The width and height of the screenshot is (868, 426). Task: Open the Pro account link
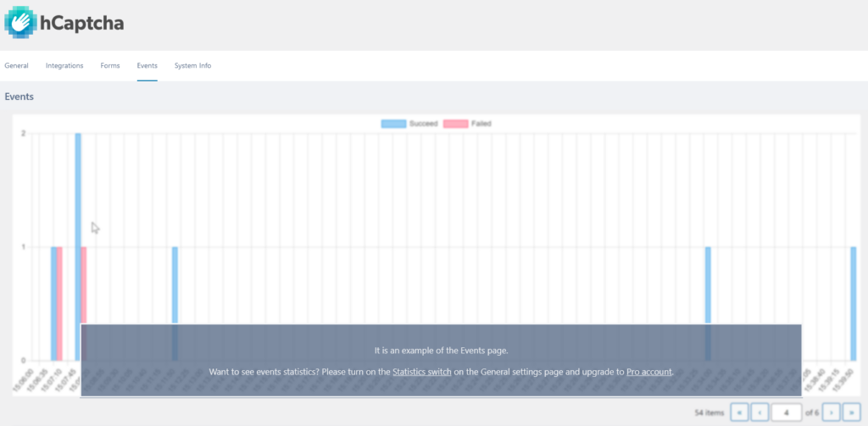(x=649, y=372)
